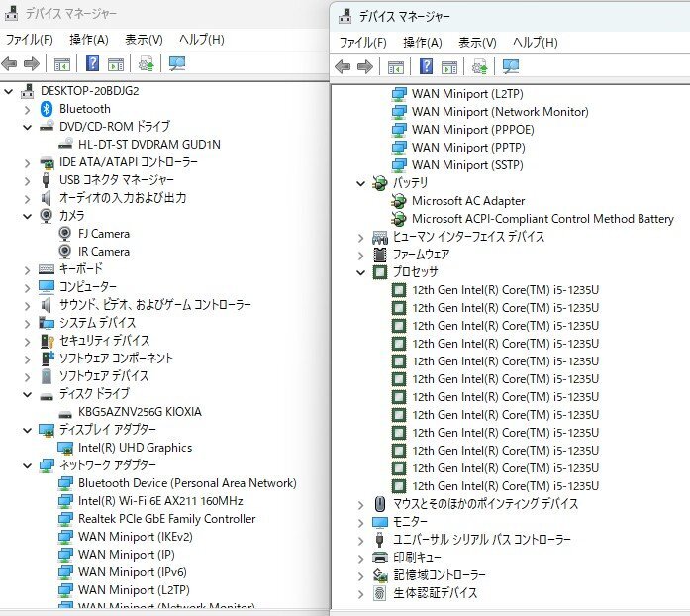The image size is (690, 616).
Task: Click ユニバーサル シリアル バス コントローラー label
Action: (482, 540)
